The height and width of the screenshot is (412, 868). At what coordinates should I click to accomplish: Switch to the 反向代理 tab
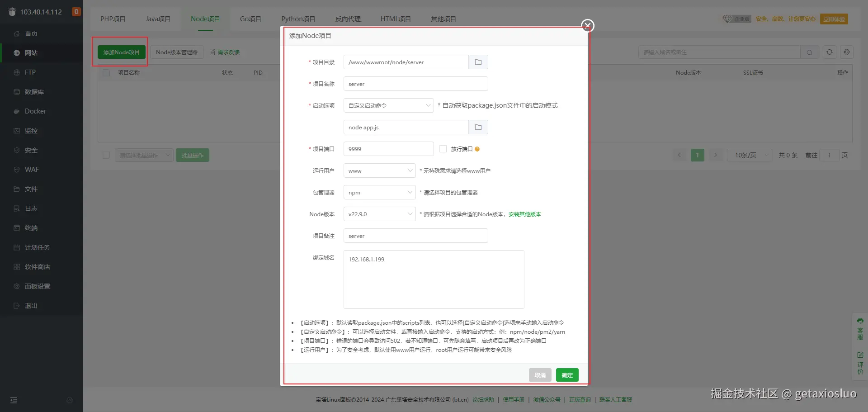coord(348,19)
